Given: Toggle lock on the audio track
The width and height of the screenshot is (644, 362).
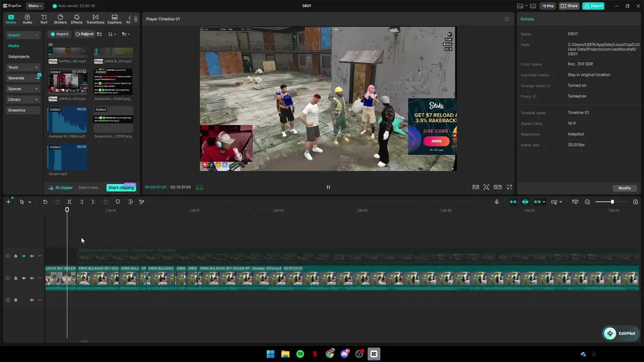Looking at the screenshot, I should pos(16,300).
